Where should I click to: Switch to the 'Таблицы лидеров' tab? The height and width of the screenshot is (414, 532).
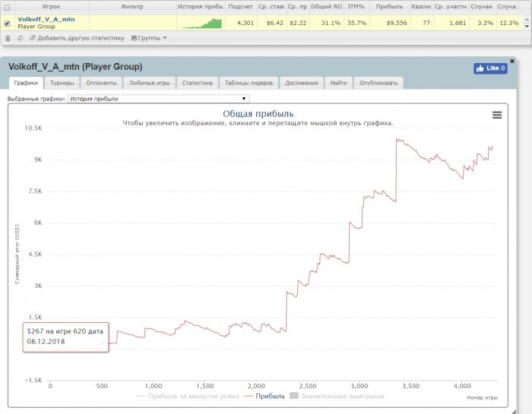coord(249,83)
